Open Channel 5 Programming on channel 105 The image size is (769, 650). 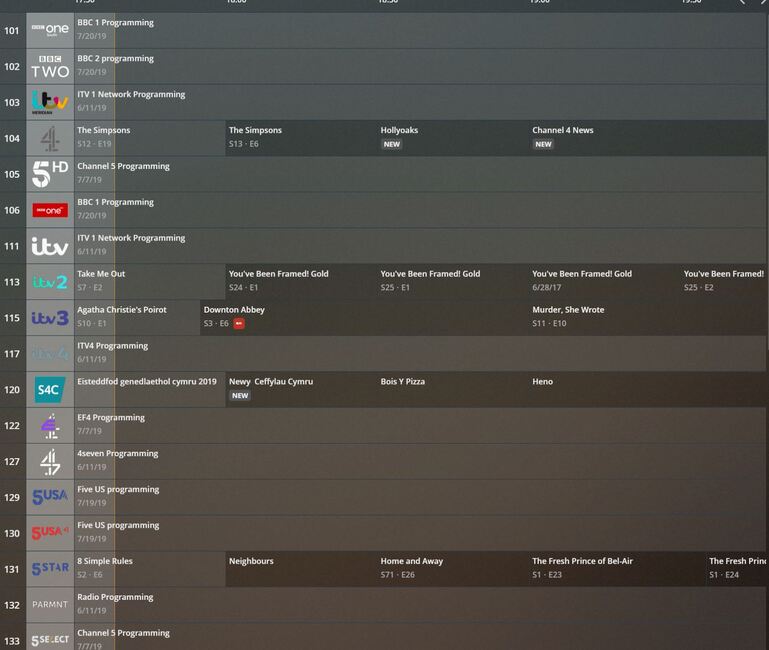(420, 174)
